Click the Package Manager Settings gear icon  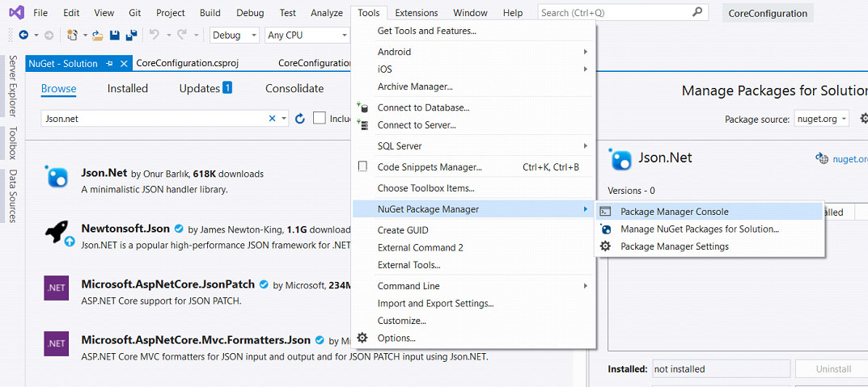pyautogui.click(x=606, y=246)
